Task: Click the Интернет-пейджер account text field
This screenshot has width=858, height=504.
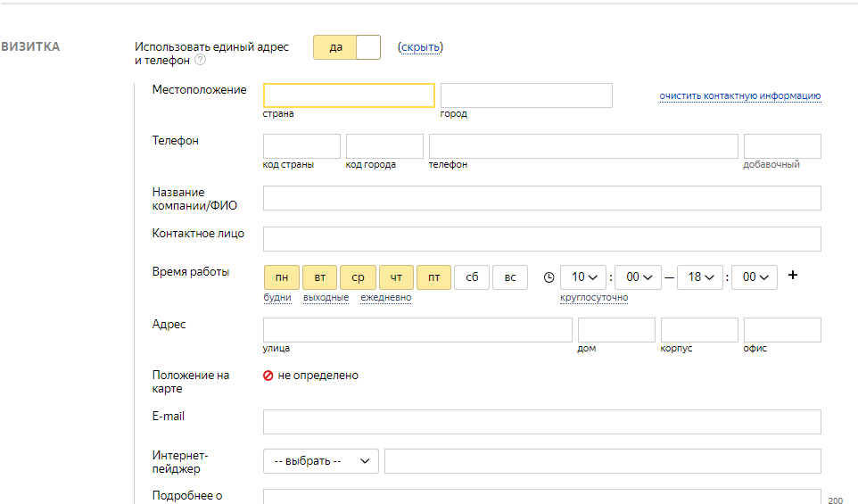Action: click(x=602, y=461)
